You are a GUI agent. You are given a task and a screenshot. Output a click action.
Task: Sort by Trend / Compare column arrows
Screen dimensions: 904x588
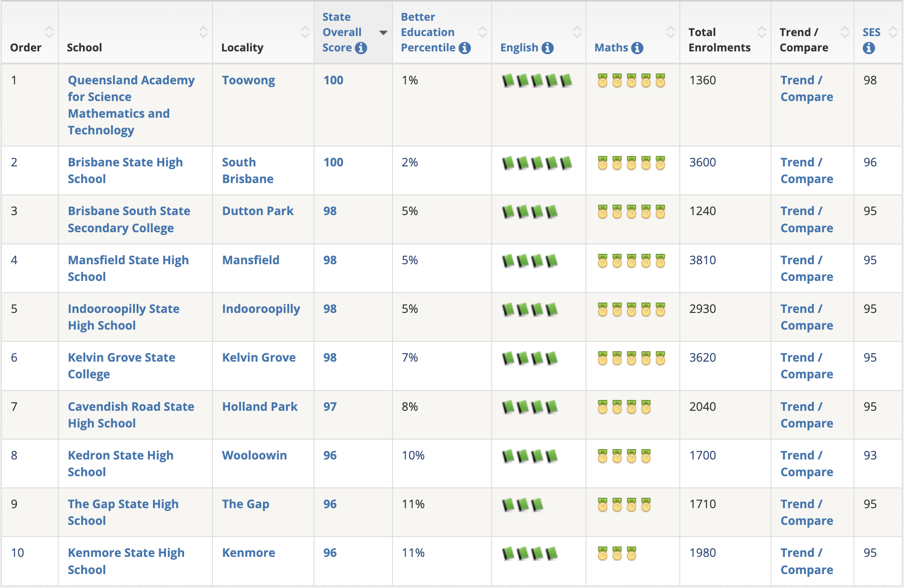[844, 32]
